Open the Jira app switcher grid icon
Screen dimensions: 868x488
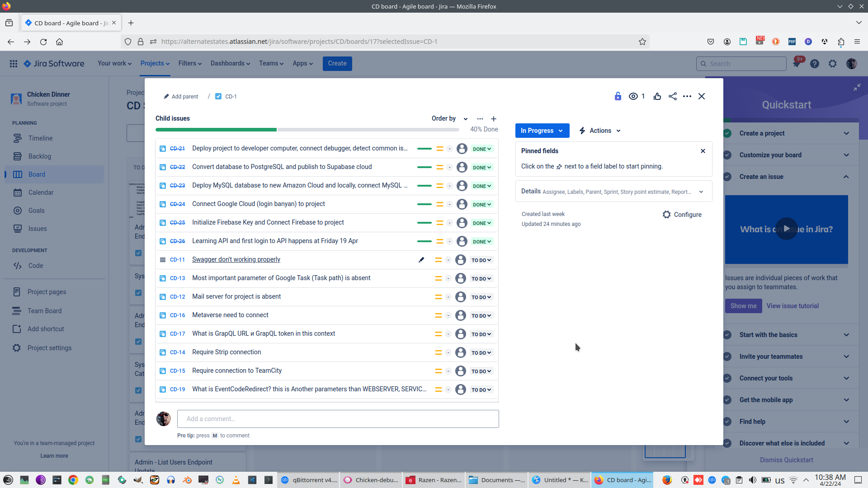[14, 64]
